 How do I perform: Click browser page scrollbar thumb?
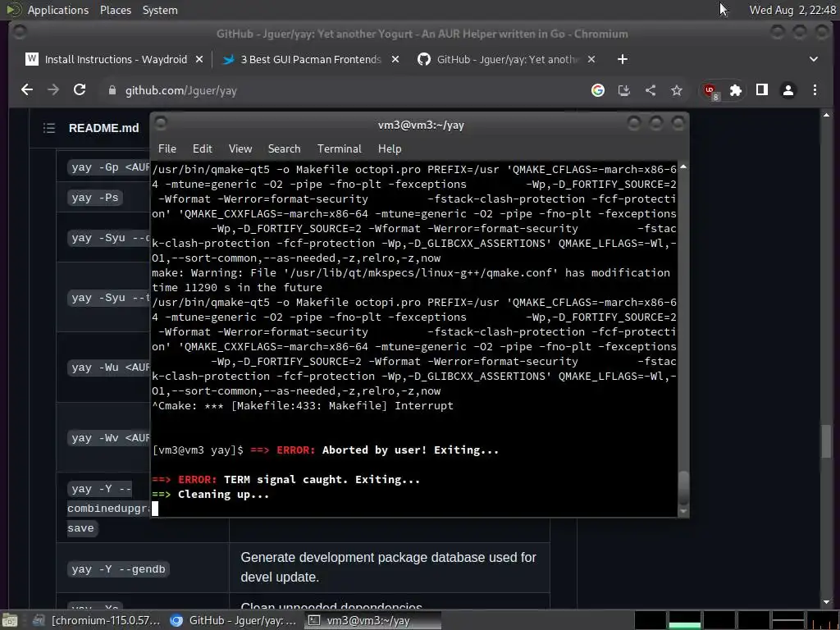point(826,441)
